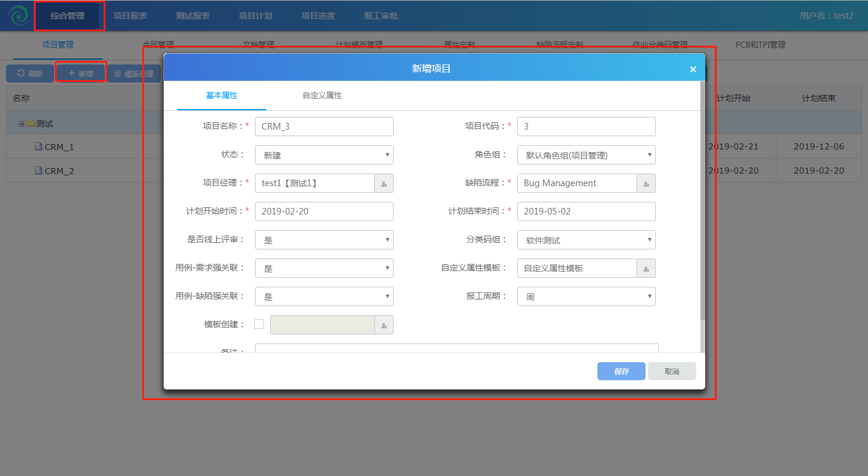Enable the 模板创建 checkbox
Viewport: 868px width, 476px height.
coord(259,324)
